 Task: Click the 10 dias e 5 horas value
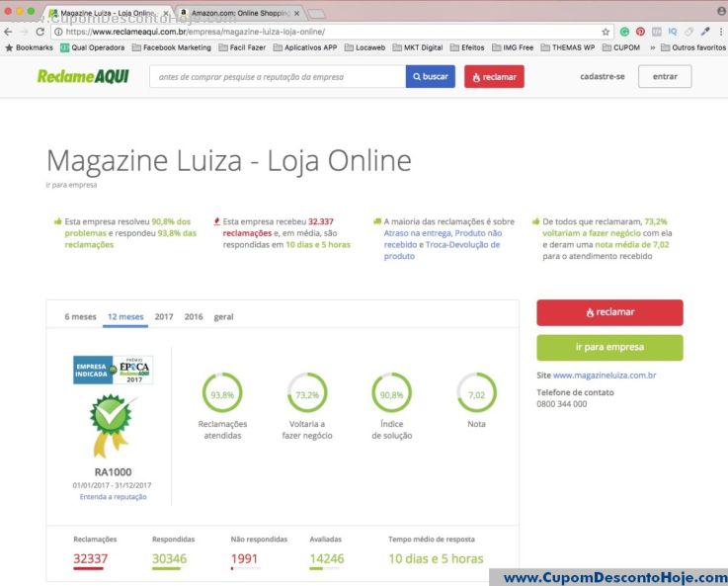point(436,558)
